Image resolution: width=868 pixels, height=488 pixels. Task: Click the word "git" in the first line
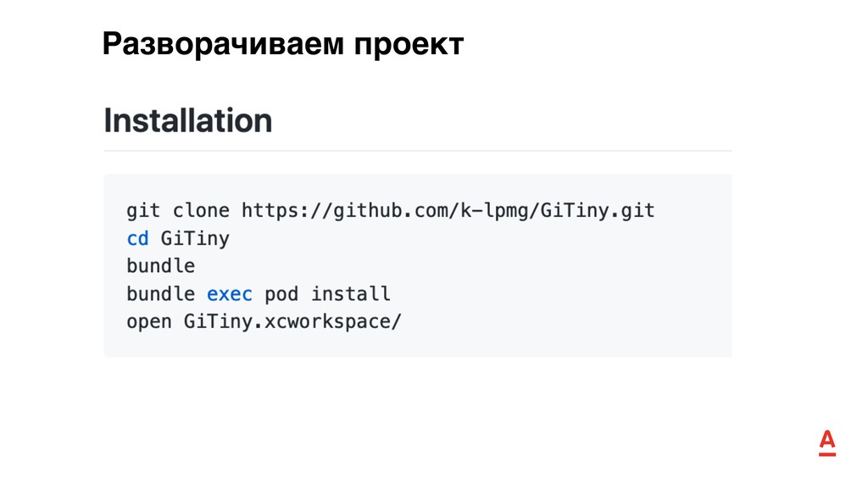pos(143,211)
